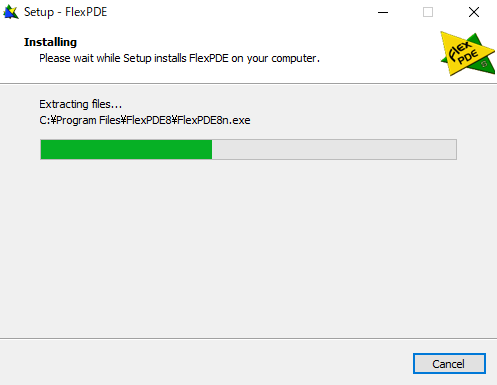Click the FlexPDE setup icon in title bar
The width and height of the screenshot is (497, 385).
11,12
